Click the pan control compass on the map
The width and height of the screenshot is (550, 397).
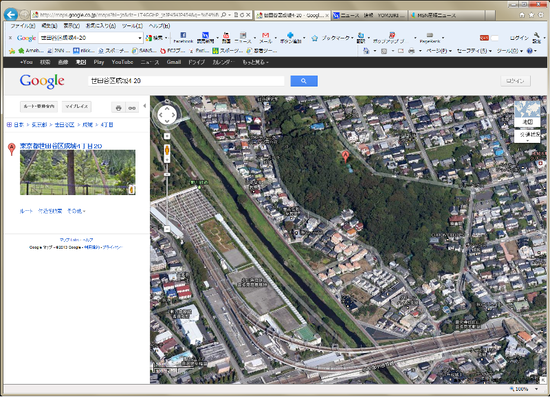(x=167, y=114)
